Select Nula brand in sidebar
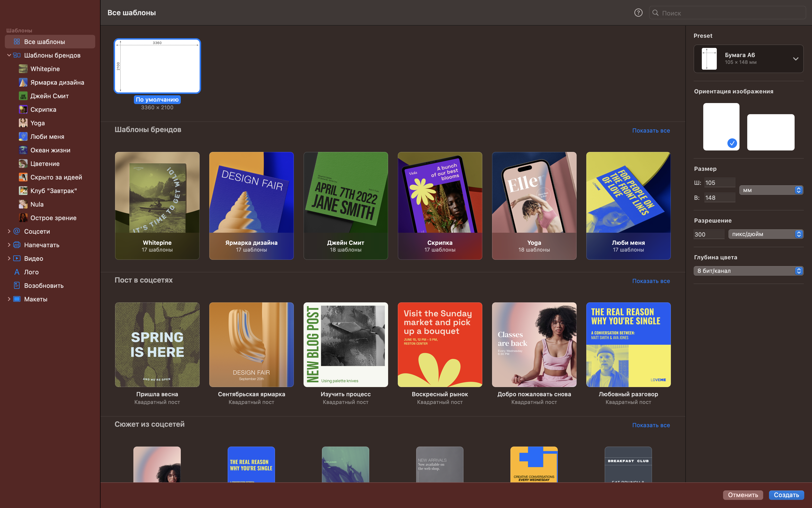The height and width of the screenshot is (508, 812). (50, 204)
